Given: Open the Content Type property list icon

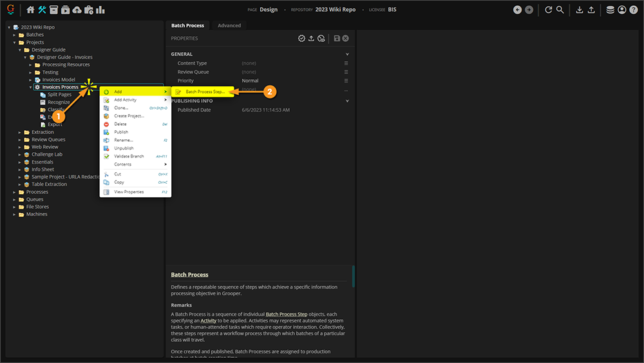Looking at the screenshot, I should click(x=346, y=63).
